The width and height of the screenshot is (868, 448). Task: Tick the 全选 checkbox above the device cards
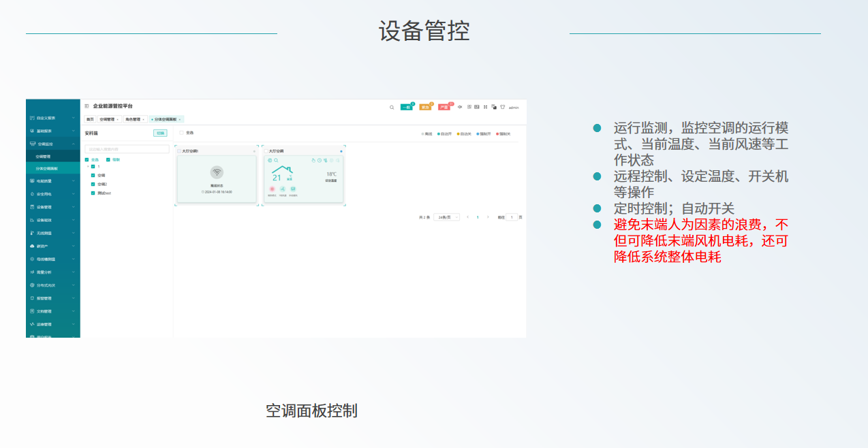click(x=181, y=133)
